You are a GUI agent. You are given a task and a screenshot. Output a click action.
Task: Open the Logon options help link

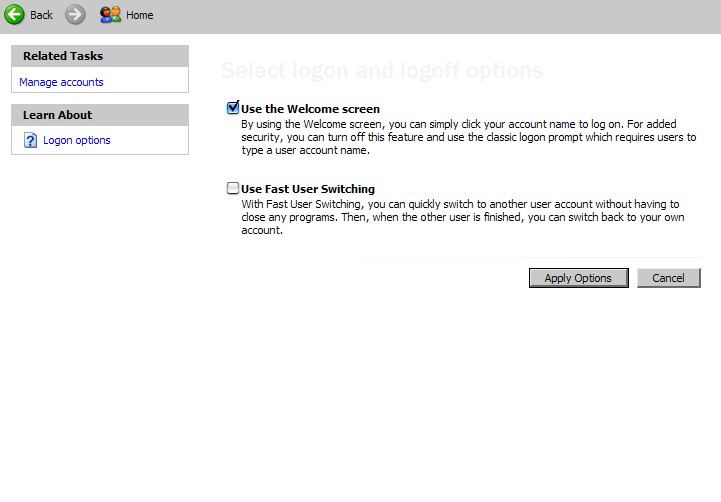(77, 140)
